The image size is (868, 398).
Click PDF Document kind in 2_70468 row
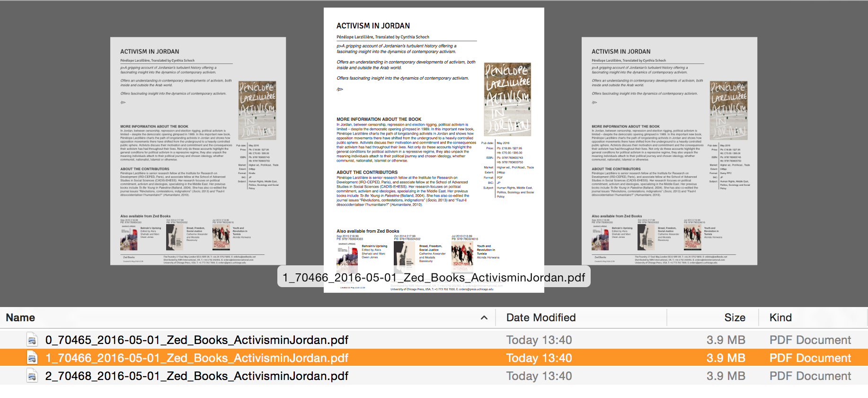[810, 376]
